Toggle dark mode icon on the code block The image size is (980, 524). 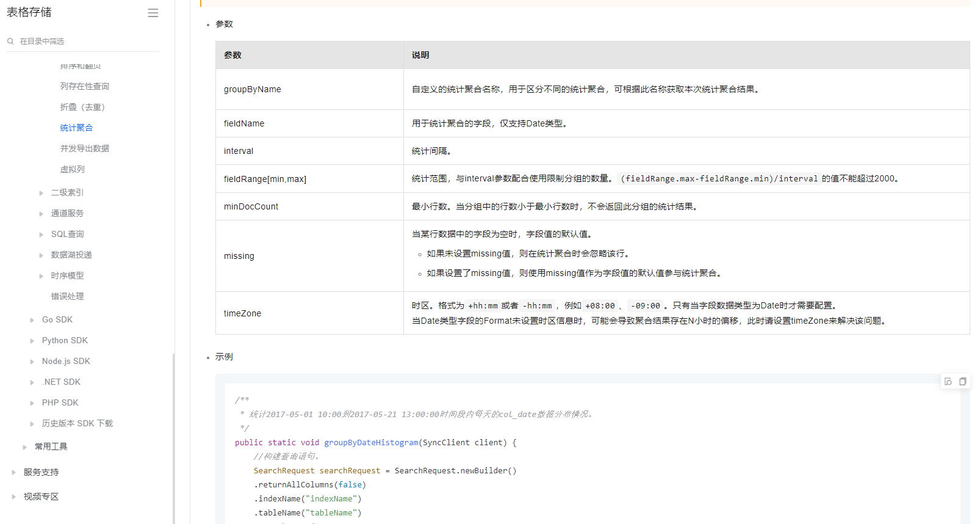[948, 382]
